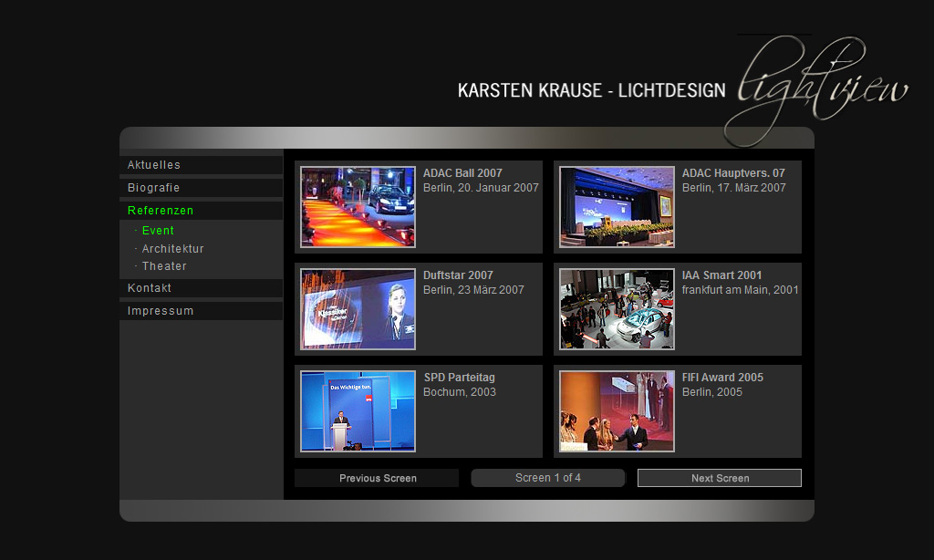
Task: Choose the Architektur subcategory
Action: pos(172,249)
